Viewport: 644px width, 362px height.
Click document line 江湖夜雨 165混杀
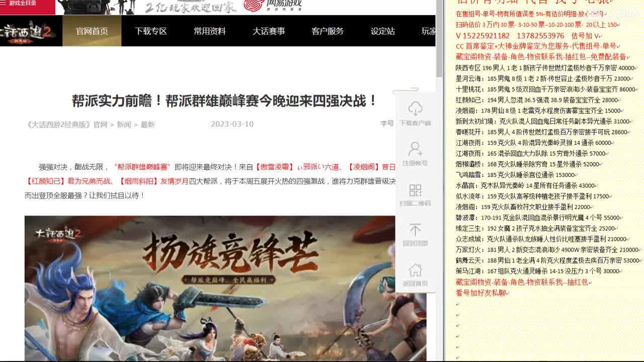coord(531,153)
